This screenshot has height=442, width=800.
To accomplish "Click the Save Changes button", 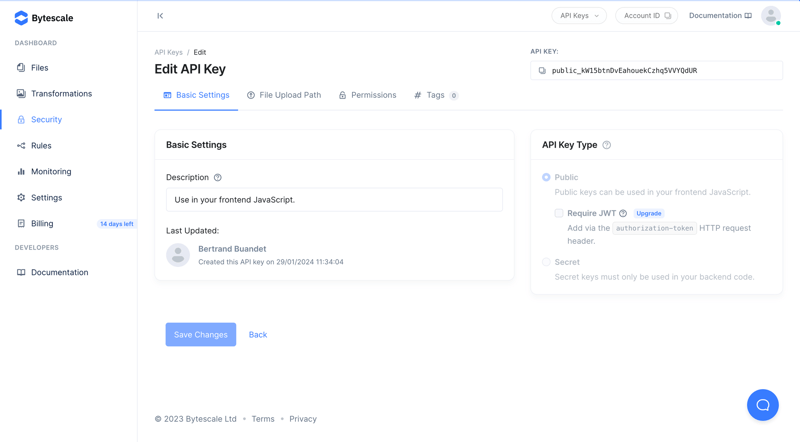I will pyautogui.click(x=201, y=334).
